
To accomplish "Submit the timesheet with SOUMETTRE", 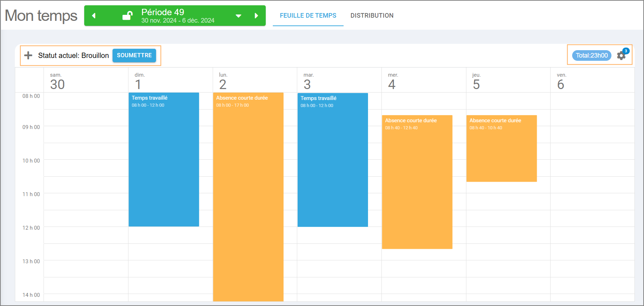I will (x=134, y=55).
